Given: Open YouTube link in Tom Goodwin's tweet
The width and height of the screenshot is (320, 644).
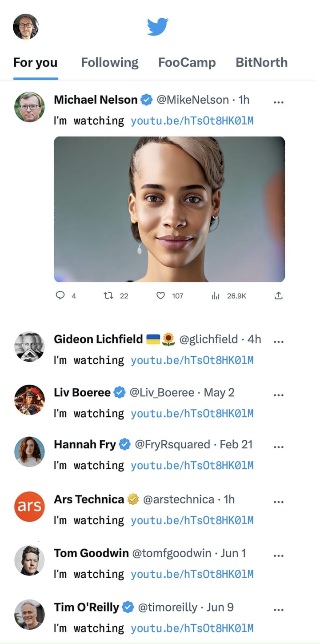Looking at the screenshot, I should tap(192, 574).
